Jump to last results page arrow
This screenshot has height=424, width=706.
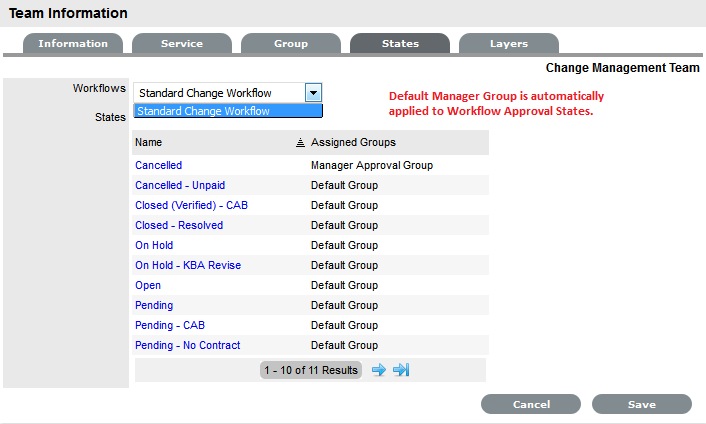click(x=401, y=370)
